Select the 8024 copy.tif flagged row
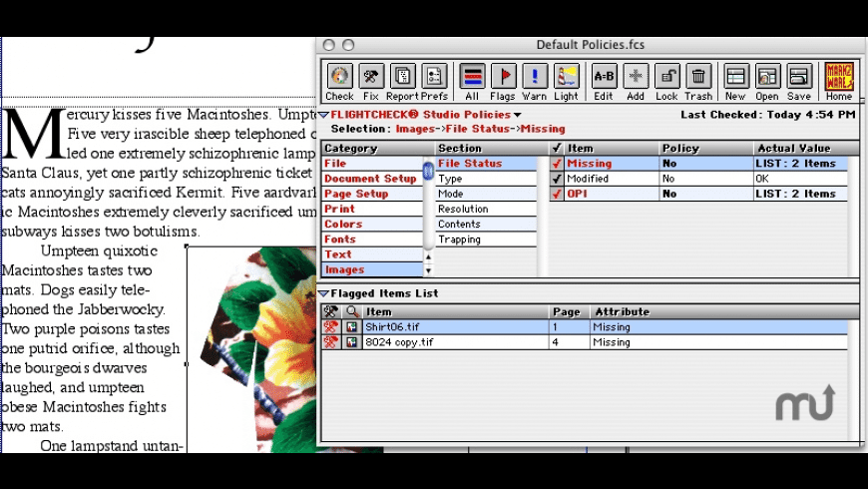The width and height of the screenshot is (868, 489). point(585,342)
